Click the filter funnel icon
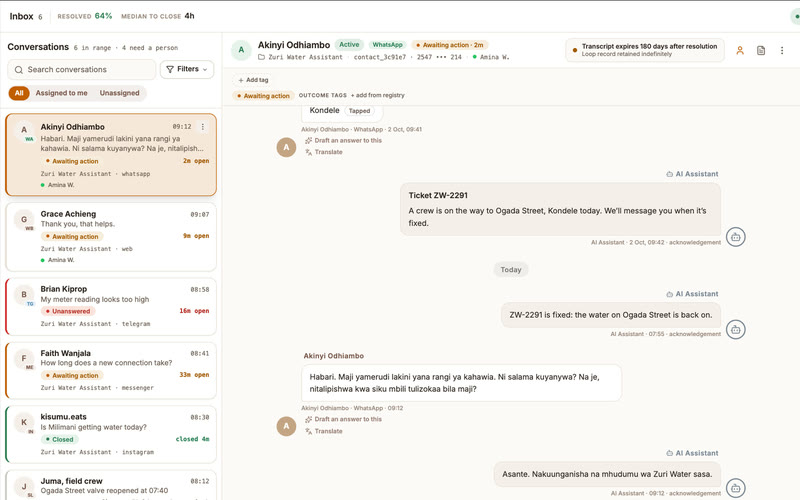Image resolution: width=800 pixels, height=500 pixels. pyautogui.click(x=170, y=69)
